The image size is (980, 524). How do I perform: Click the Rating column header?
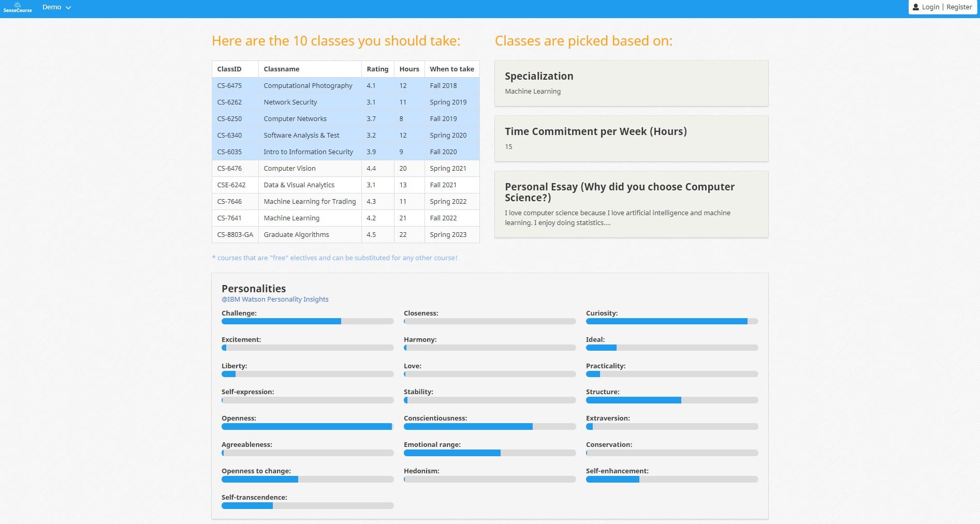point(377,69)
